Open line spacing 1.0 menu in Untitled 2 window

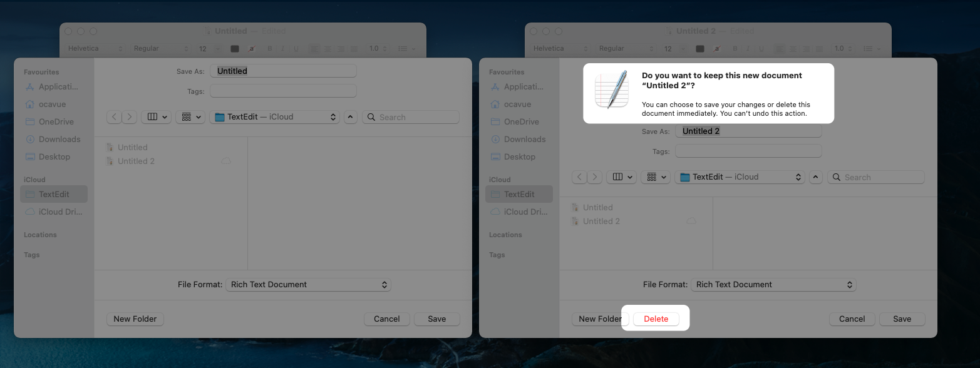click(843, 48)
